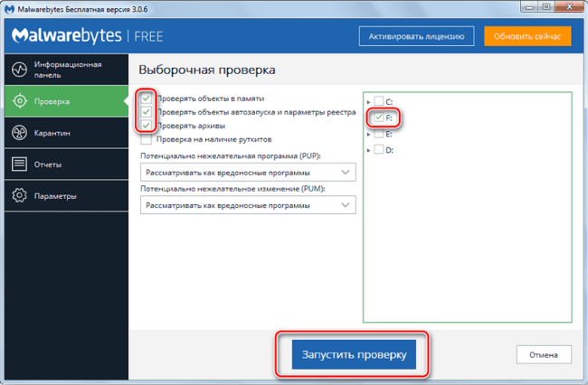Screen dimensions: 588x385
Task: Open the Отчеты section
Action: tap(66, 164)
